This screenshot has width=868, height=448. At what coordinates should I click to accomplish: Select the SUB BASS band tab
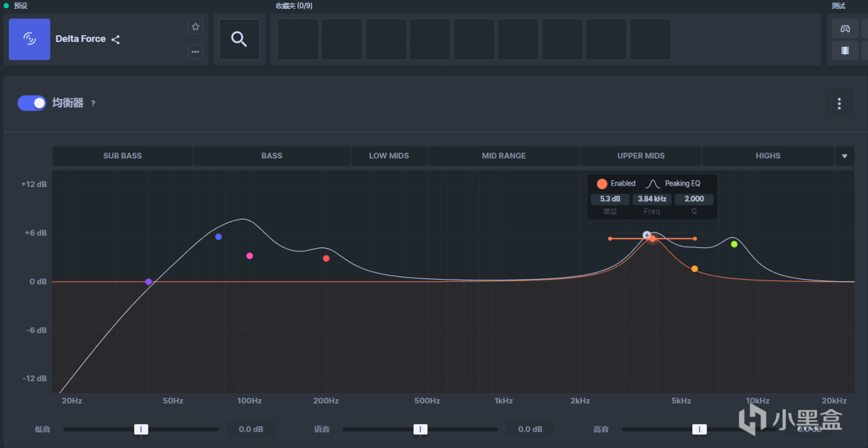123,156
